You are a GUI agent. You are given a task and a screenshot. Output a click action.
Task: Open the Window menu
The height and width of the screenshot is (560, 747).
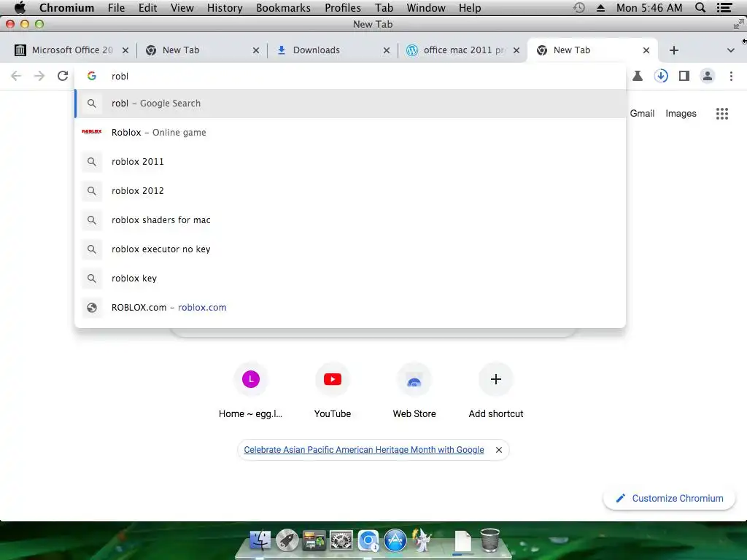426,8
